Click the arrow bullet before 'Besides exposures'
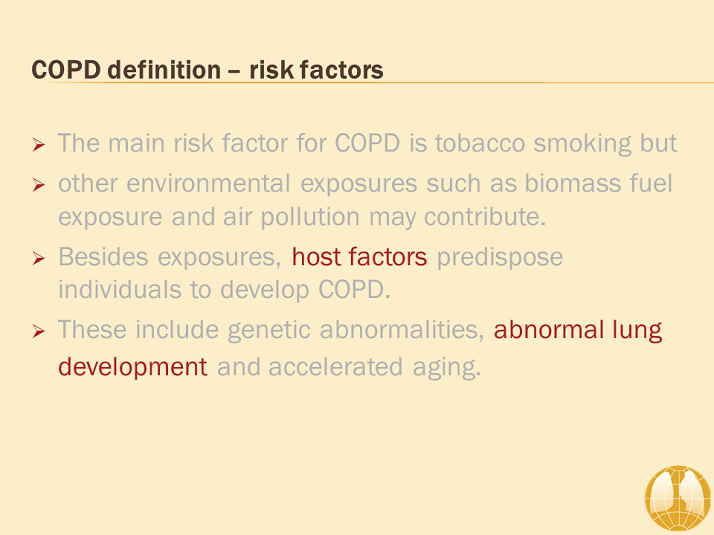This screenshot has width=714, height=535. click(39, 259)
